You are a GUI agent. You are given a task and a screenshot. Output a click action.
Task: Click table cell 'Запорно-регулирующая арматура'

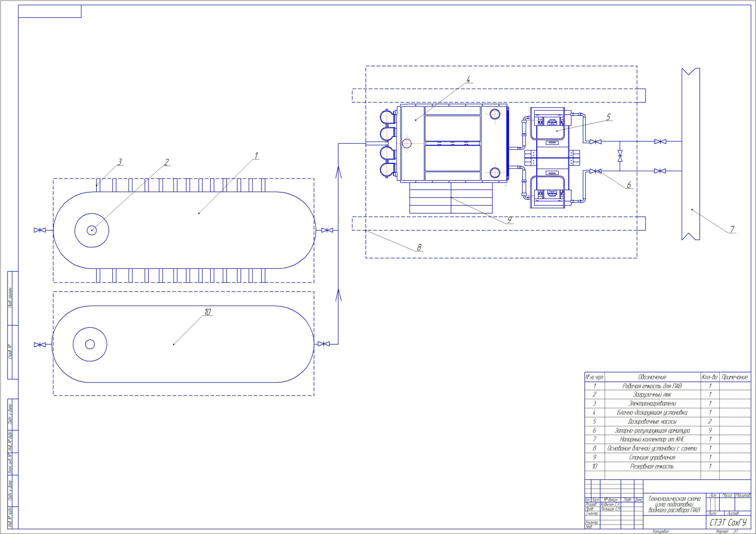coord(652,431)
